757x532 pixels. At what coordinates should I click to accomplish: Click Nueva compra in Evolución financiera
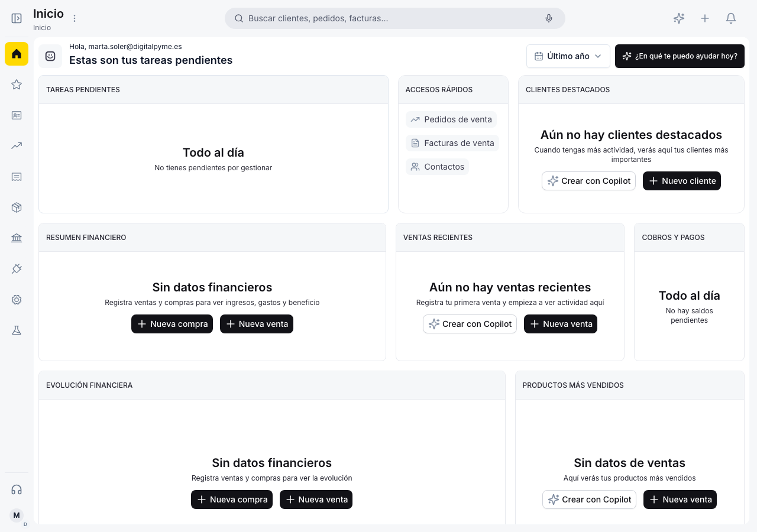(x=232, y=499)
